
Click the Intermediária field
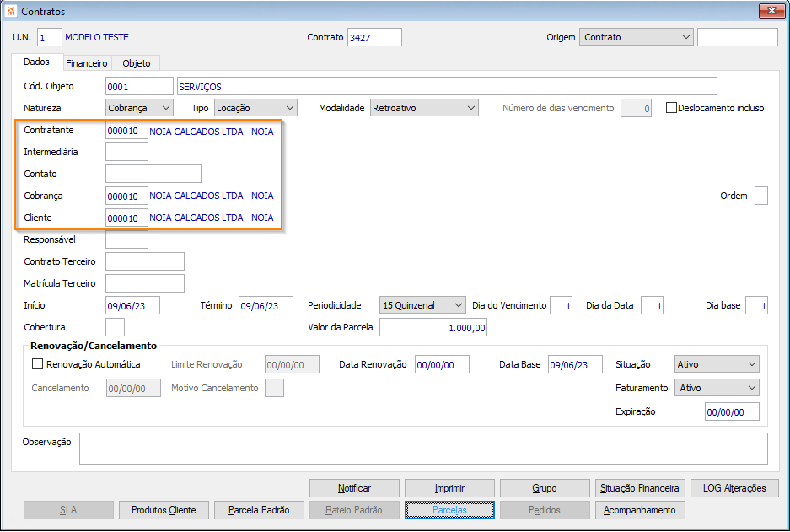[126, 152]
